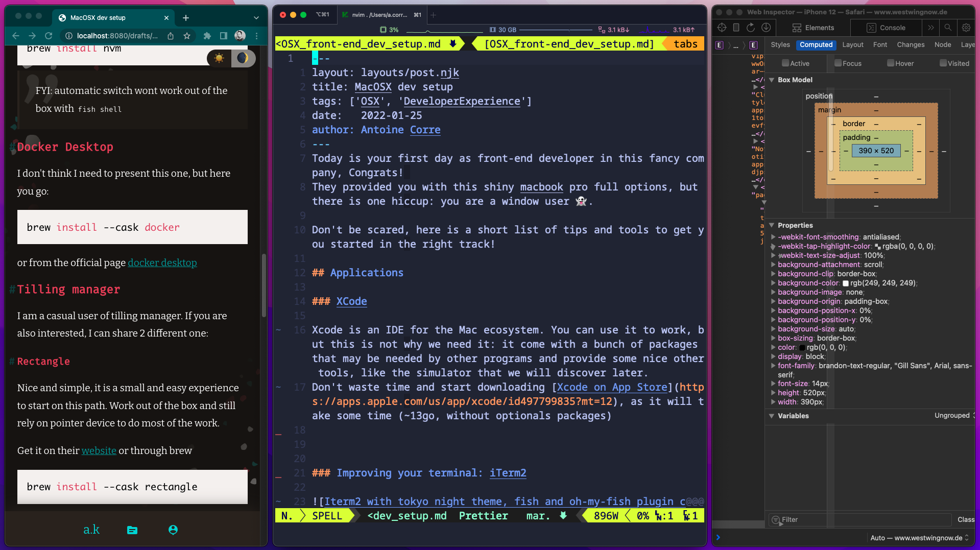Click the device settings icon in Web Inspector

tap(736, 28)
